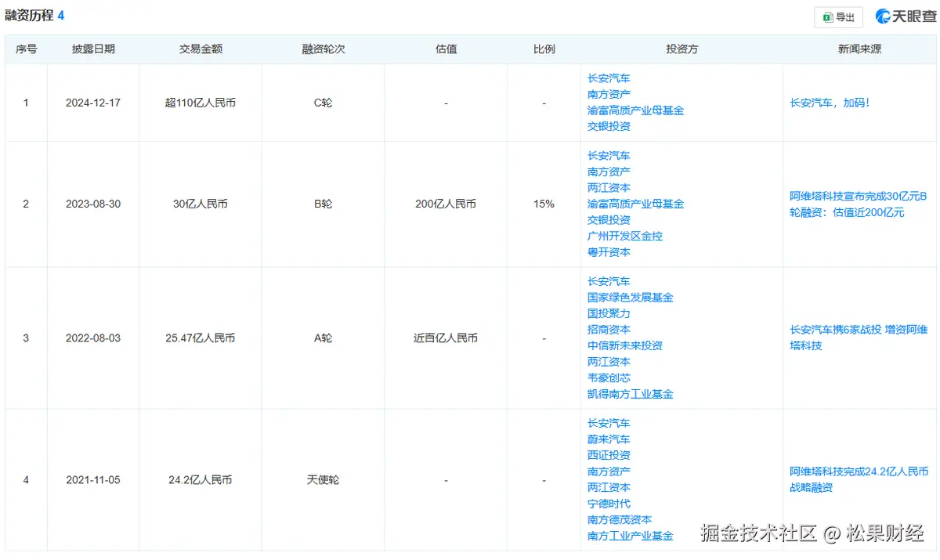
Task: Open the 蔚来汽车 investor link
Action: coord(609,439)
